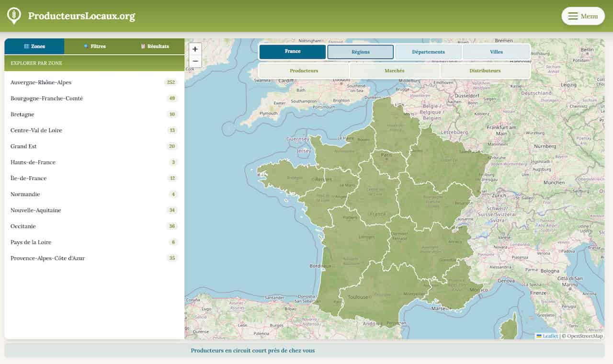The width and height of the screenshot is (613, 364).
Task: Click 'Producteurs en circuit court près de chez vous'
Action: point(253,351)
